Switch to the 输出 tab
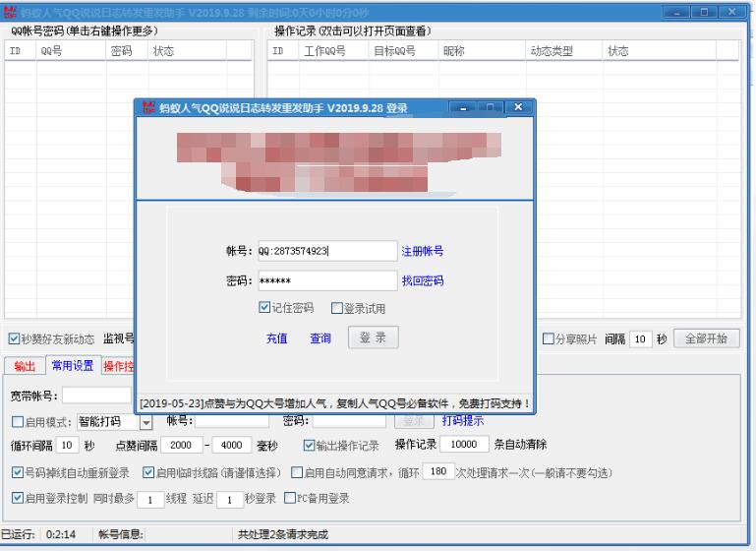 click(25, 366)
